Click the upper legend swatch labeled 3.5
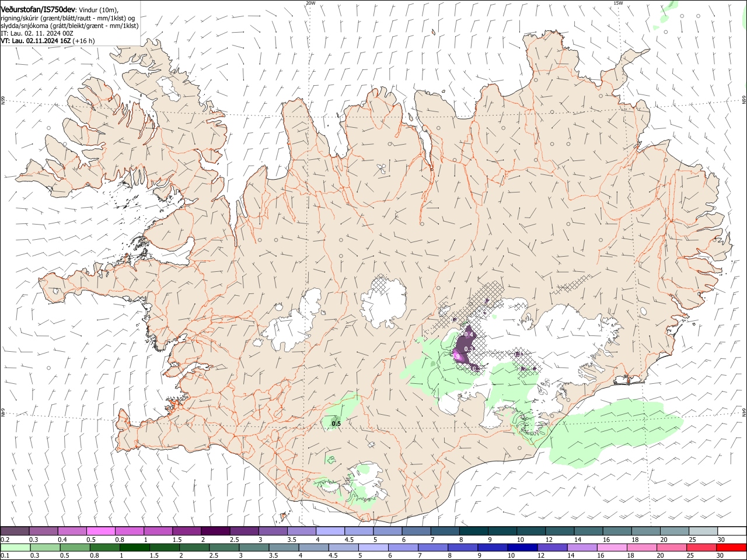Screen dimensions: 747x560 (301, 531)
